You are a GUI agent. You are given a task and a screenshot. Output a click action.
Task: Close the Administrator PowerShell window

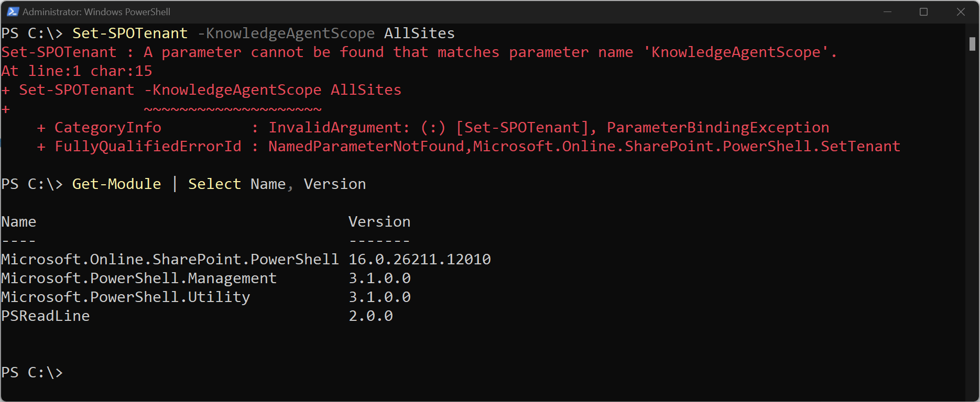point(961,12)
